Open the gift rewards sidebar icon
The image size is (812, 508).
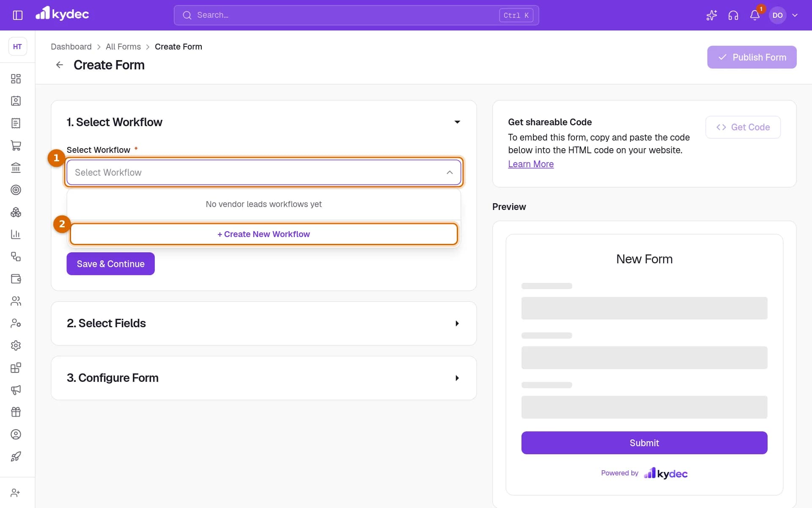[16, 412]
